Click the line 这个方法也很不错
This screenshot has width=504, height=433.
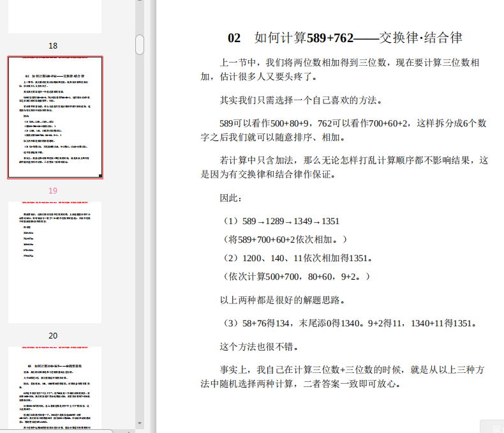(259, 347)
